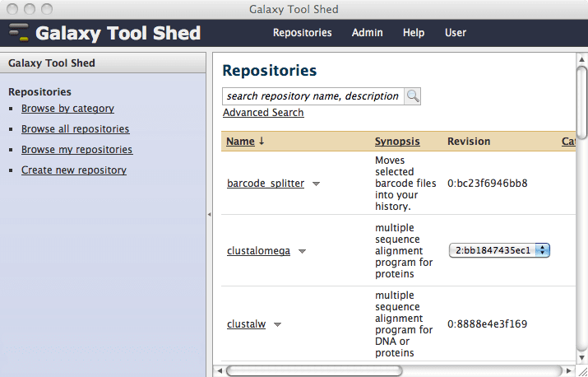Open clustalomega popup menu arrow
Screen dimensions: 588x377
tap(302, 251)
